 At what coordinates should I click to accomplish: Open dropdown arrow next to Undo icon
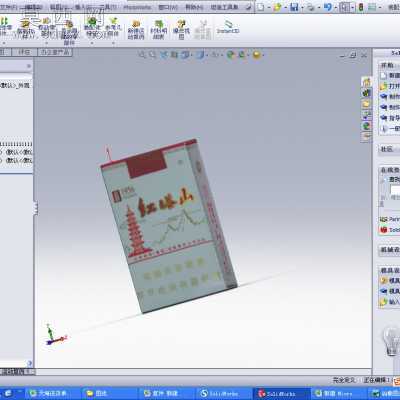(335, 7)
